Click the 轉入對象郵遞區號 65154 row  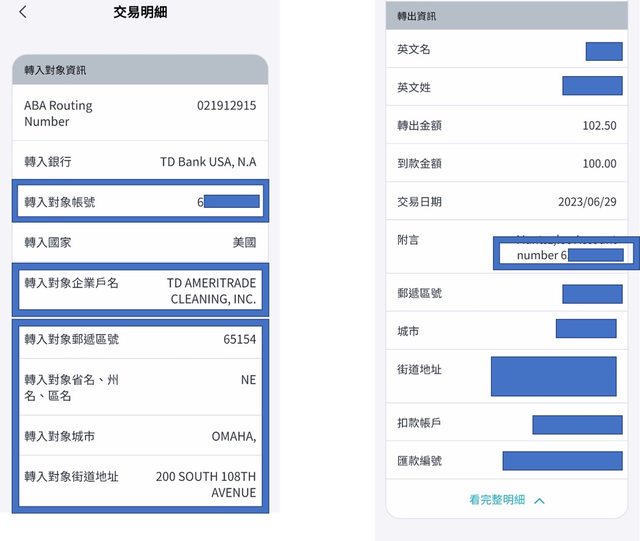(140, 339)
